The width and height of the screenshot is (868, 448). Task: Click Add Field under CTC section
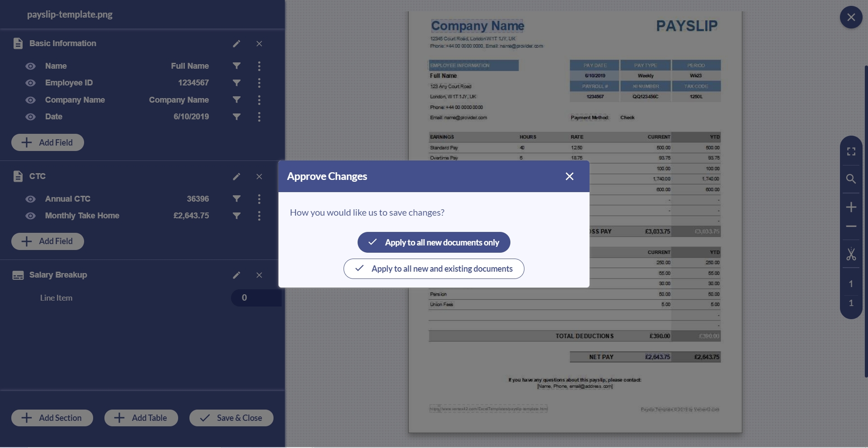47,241
